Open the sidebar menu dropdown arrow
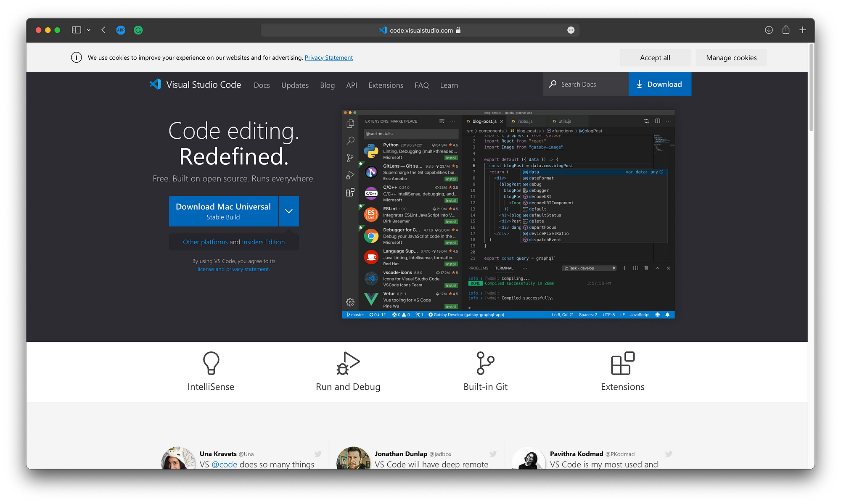Viewport: 841px width, 504px height. click(89, 30)
